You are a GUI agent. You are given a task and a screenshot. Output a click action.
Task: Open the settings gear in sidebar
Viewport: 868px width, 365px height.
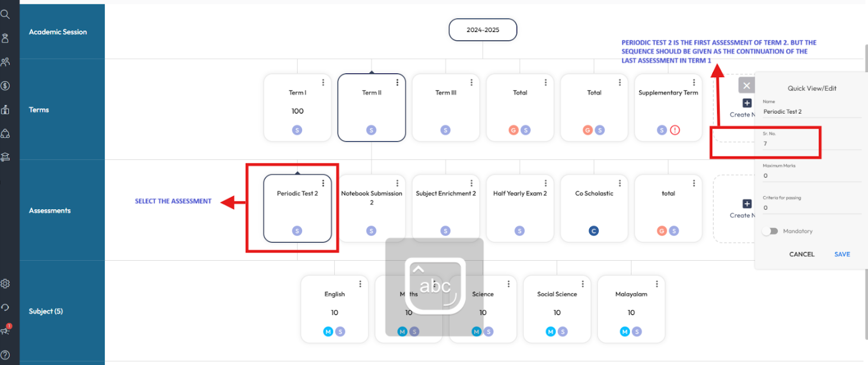click(x=5, y=284)
